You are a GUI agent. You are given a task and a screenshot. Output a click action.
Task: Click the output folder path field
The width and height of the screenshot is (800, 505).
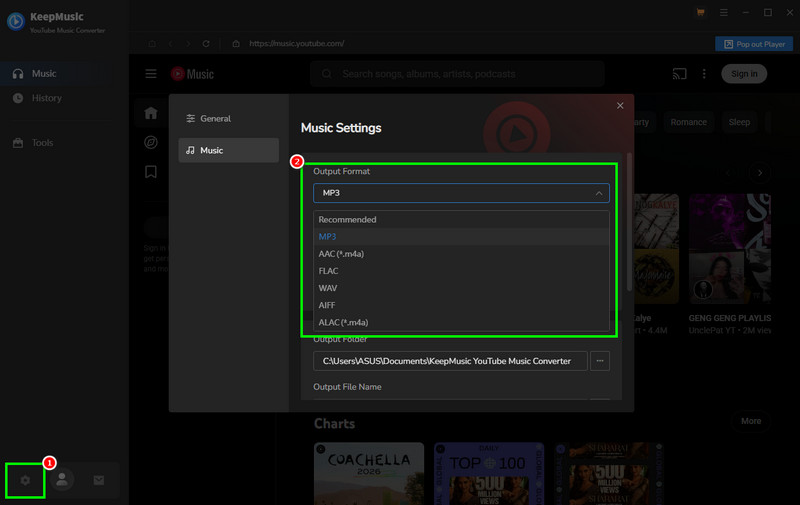tap(450, 361)
